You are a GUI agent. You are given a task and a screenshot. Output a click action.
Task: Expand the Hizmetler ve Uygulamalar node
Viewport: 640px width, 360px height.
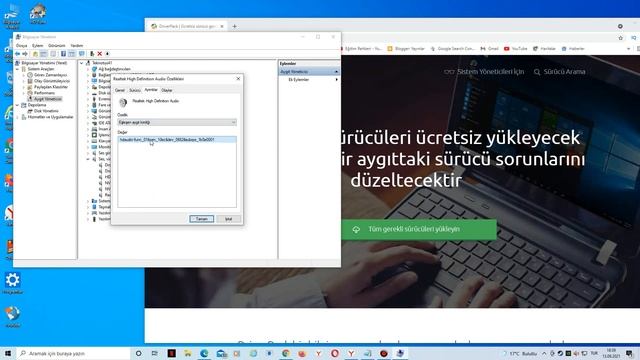point(18,117)
